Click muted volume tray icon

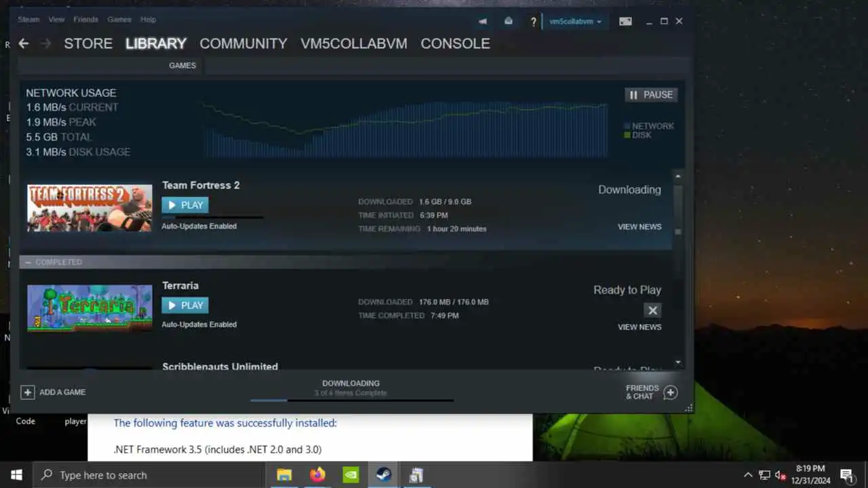click(x=781, y=475)
